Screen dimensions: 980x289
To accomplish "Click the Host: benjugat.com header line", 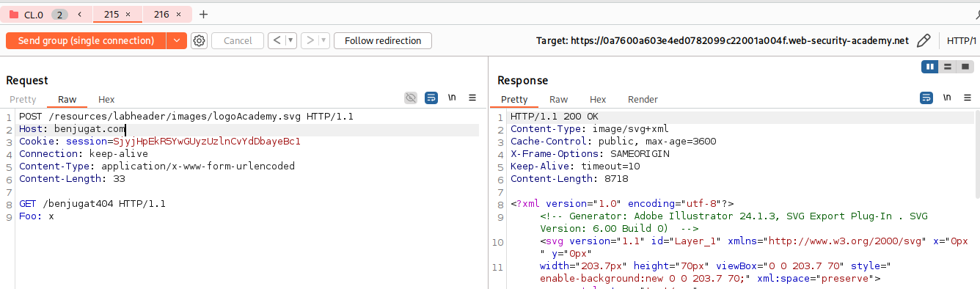I will pos(73,129).
